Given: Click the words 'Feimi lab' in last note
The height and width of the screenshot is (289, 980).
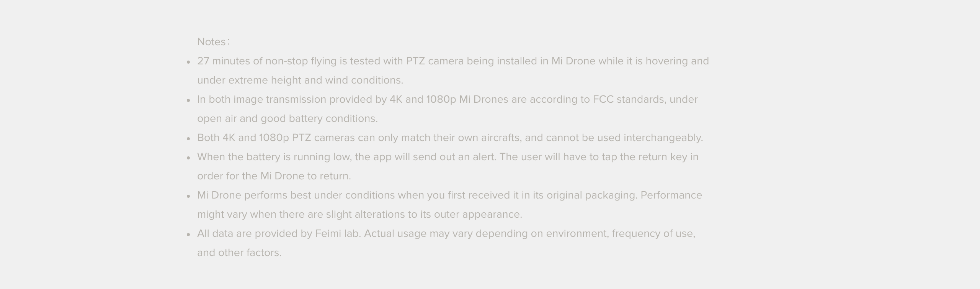Looking at the screenshot, I should click(x=338, y=233).
